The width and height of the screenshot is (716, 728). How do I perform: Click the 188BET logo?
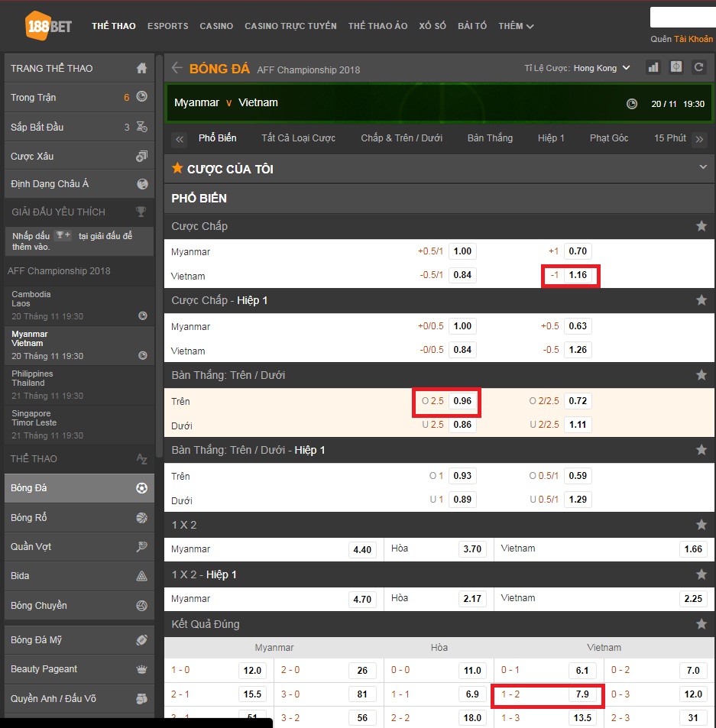point(48,26)
